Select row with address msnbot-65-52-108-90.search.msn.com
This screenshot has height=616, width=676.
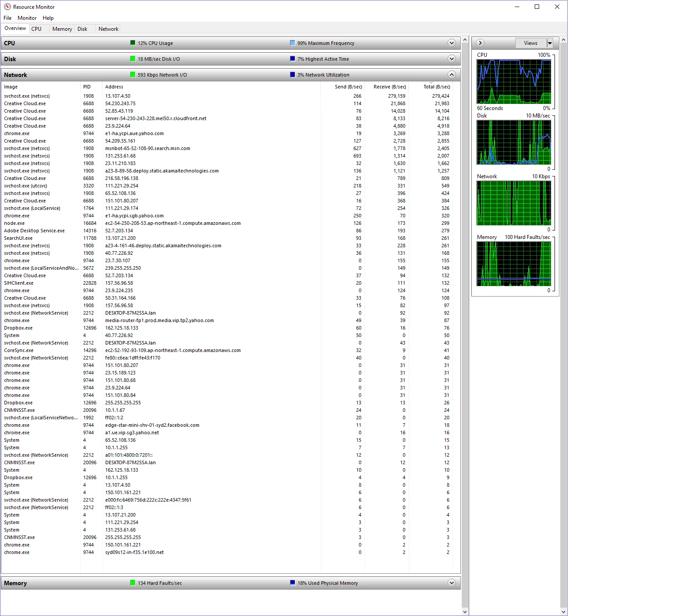tap(228, 148)
